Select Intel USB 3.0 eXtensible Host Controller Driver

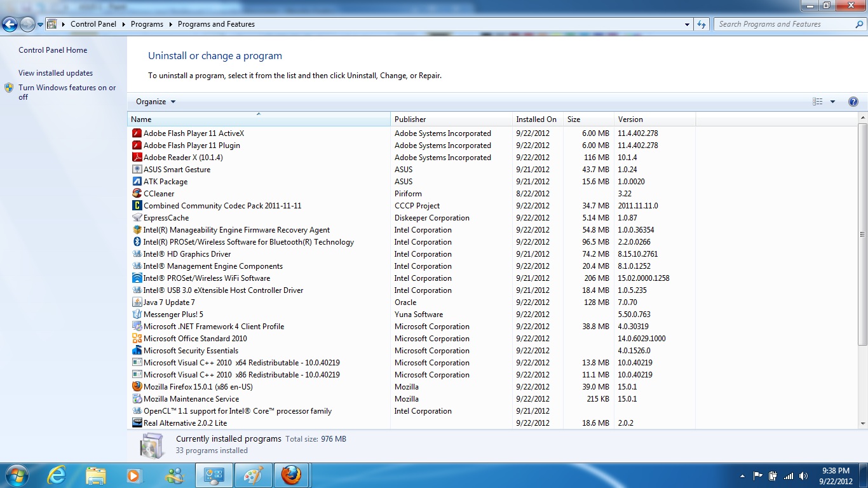coord(411,290)
